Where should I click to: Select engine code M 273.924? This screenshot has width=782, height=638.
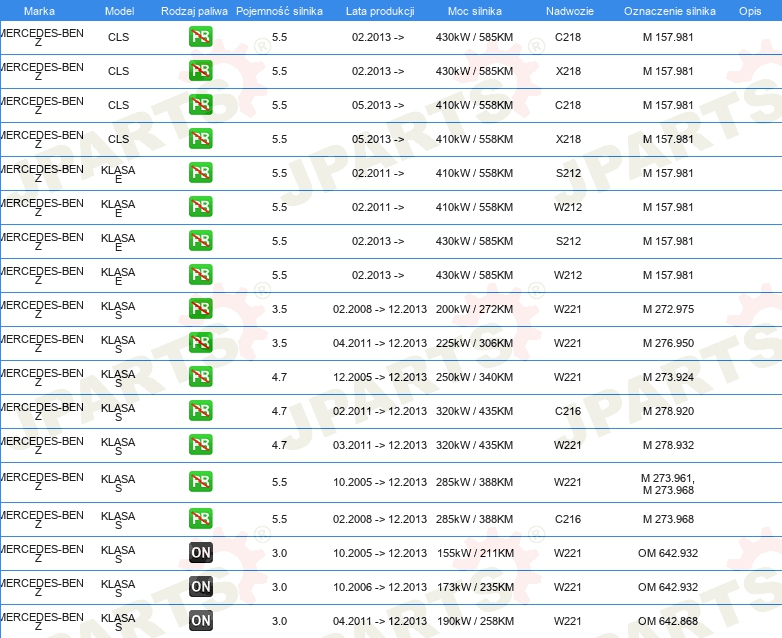pos(668,377)
